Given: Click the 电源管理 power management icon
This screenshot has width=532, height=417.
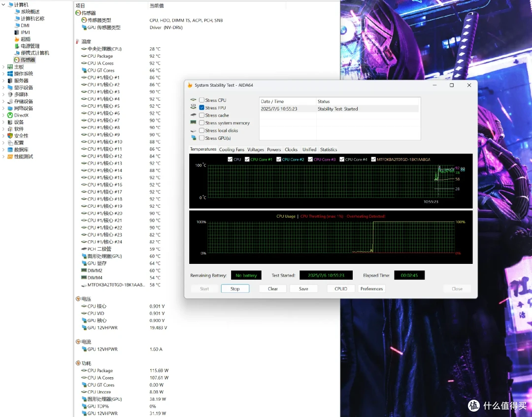Looking at the screenshot, I should click(x=17, y=46).
